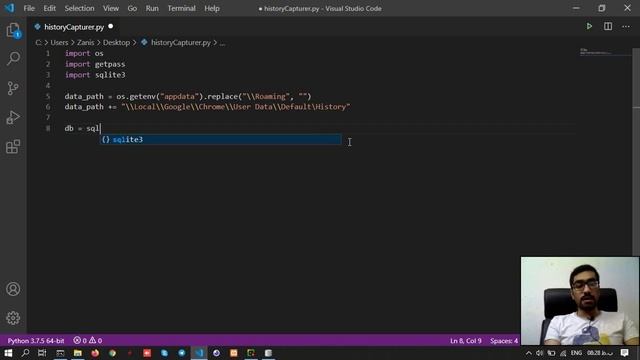
Task: Click the VS Code logo in title bar
Action: (x=9, y=8)
